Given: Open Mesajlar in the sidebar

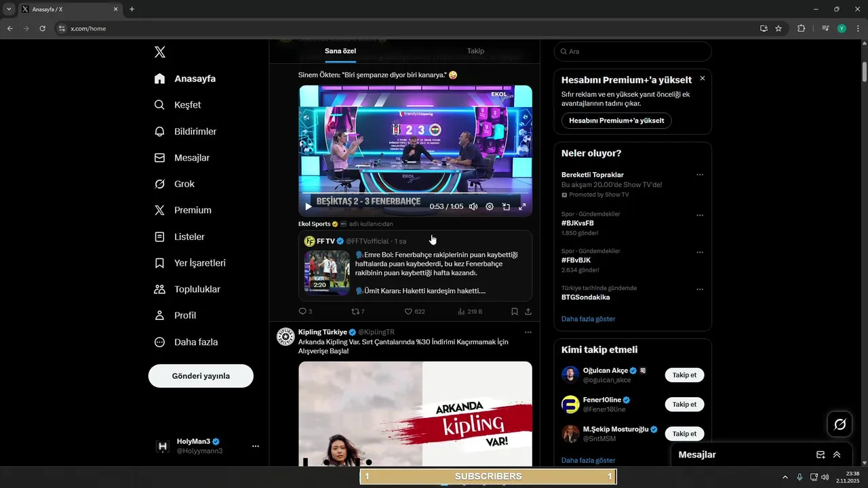Looking at the screenshot, I should click(x=182, y=158).
